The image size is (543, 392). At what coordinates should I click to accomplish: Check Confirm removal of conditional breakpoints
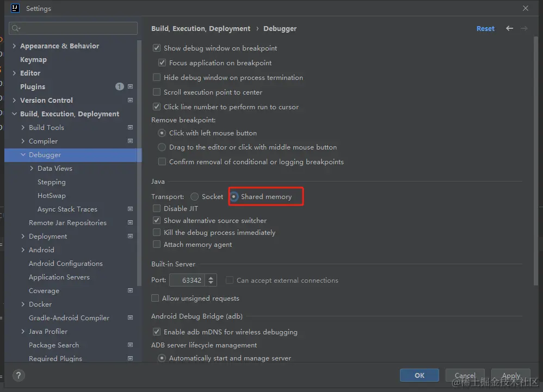[162, 161]
